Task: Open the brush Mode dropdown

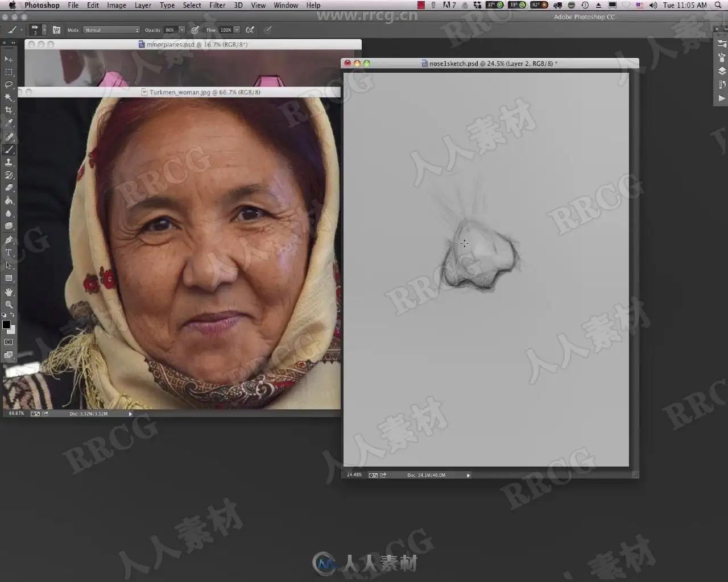Action: (111, 30)
